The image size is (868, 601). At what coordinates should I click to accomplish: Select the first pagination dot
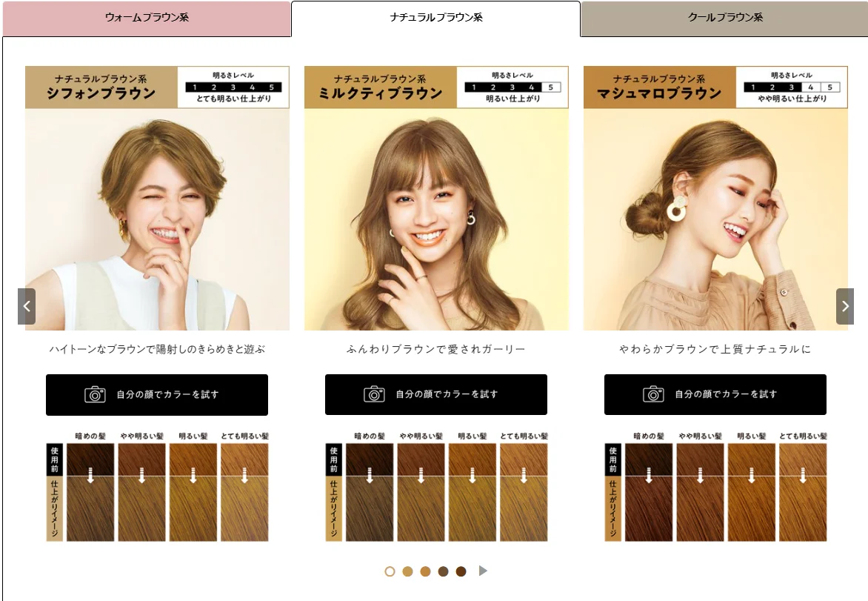pos(390,571)
